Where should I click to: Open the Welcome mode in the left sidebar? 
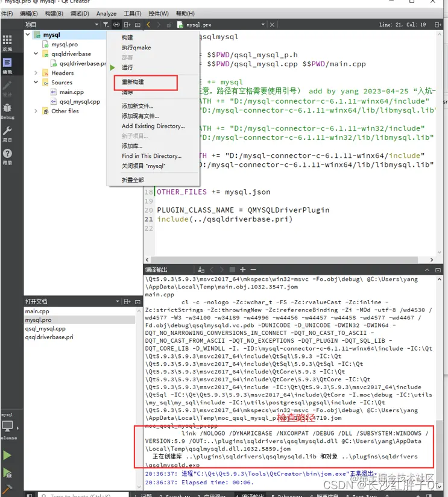pos(7,43)
